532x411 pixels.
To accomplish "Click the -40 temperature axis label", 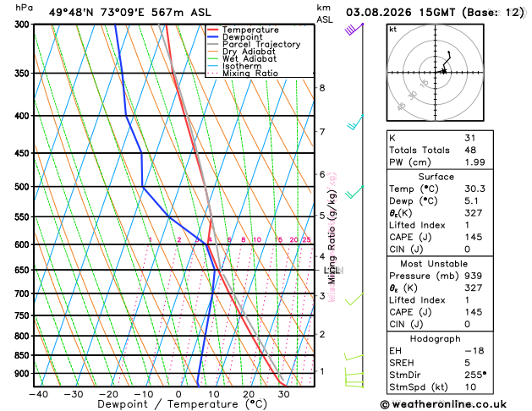I will [x=38, y=394].
